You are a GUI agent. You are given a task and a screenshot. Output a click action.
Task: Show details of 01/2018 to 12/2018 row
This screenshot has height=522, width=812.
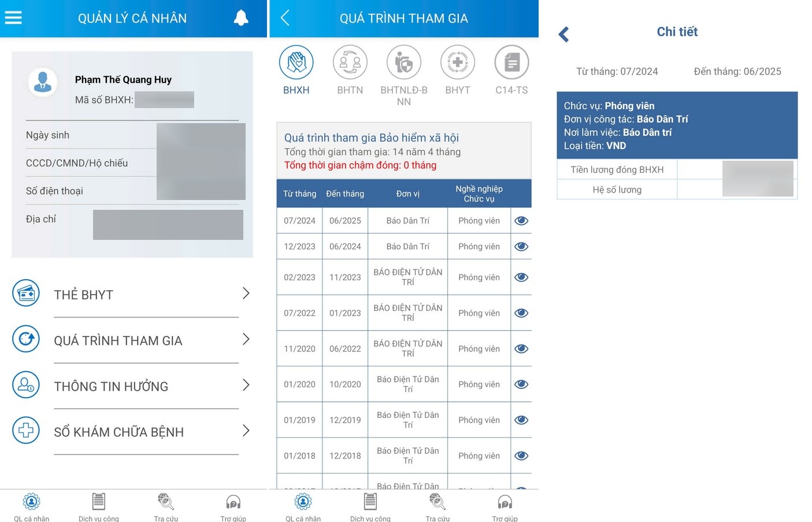521,456
